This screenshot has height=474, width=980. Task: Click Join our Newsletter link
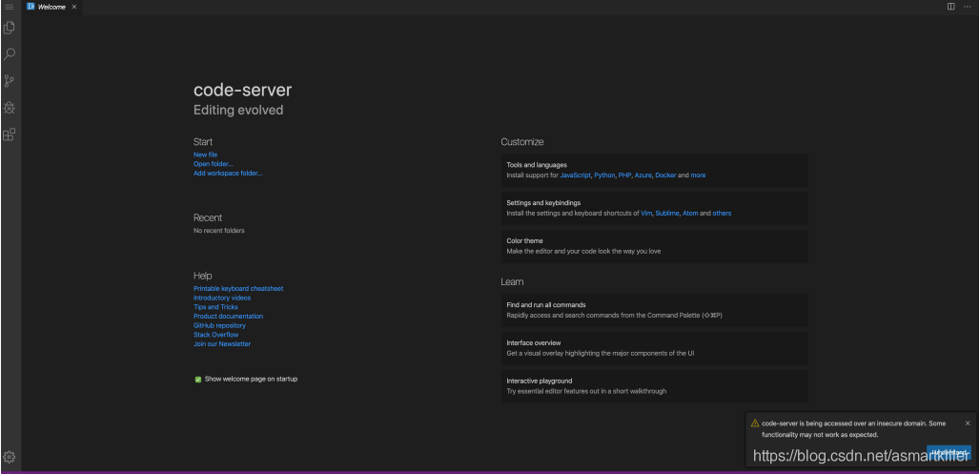[x=222, y=344]
